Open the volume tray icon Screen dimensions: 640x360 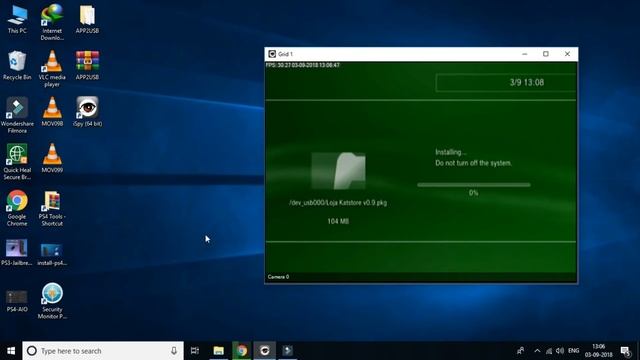[x=560, y=351]
